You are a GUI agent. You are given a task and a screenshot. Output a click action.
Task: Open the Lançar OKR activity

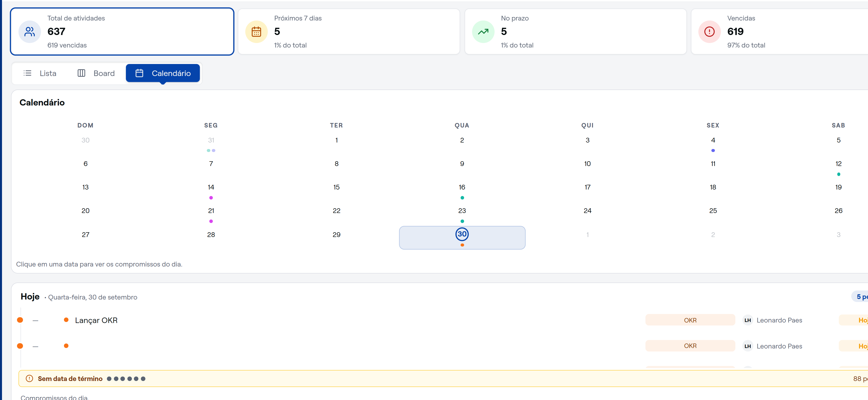(x=96, y=320)
